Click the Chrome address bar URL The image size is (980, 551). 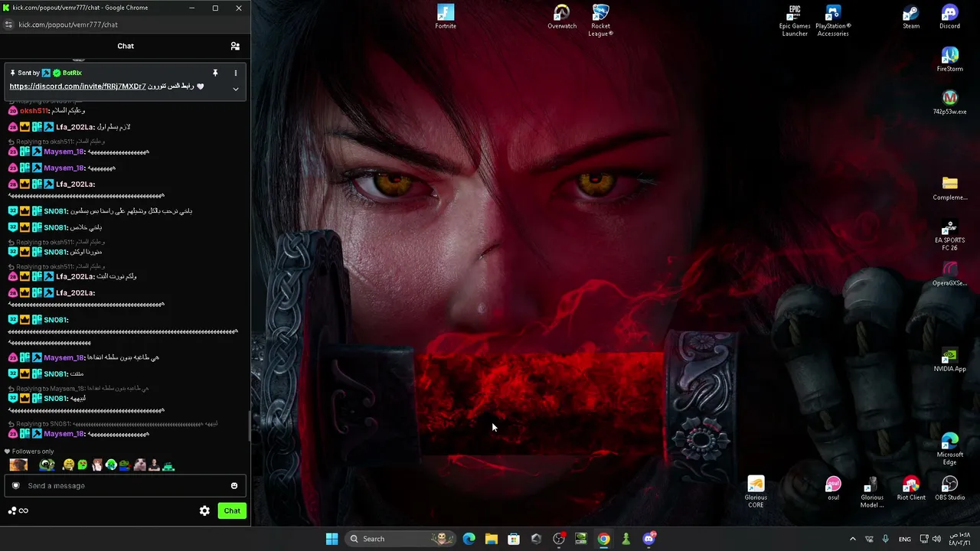point(68,24)
